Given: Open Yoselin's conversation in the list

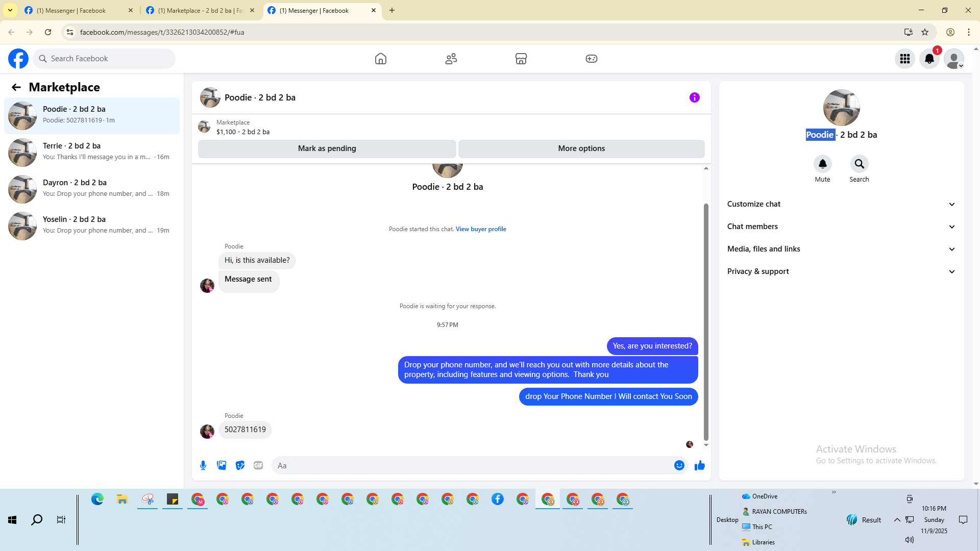Looking at the screenshot, I should (x=92, y=226).
